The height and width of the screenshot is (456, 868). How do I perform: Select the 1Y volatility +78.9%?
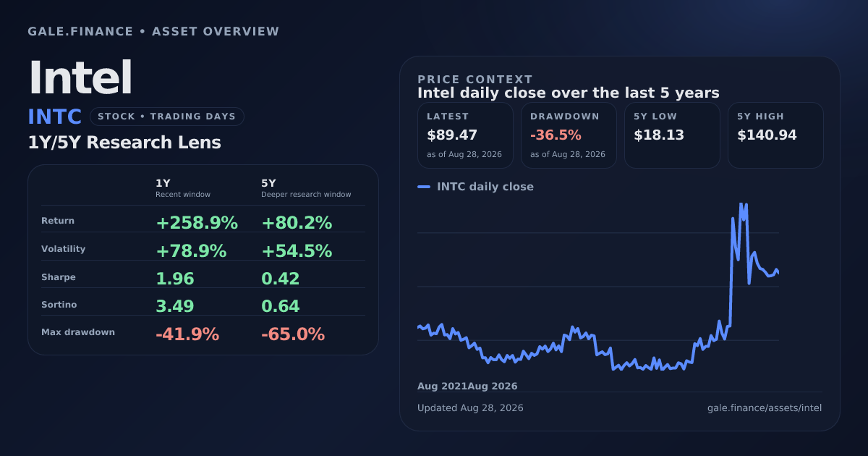point(191,251)
